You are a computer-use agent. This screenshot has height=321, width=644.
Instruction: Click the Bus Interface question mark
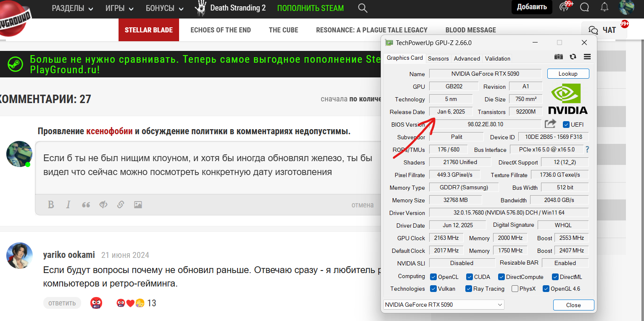pyautogui.click(x=587, y=149)
